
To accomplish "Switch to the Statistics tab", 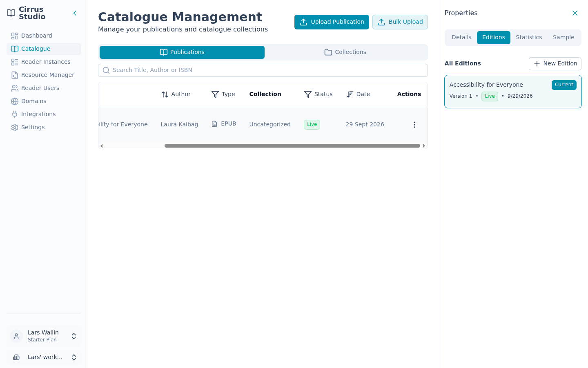I will tap(529, 37).
